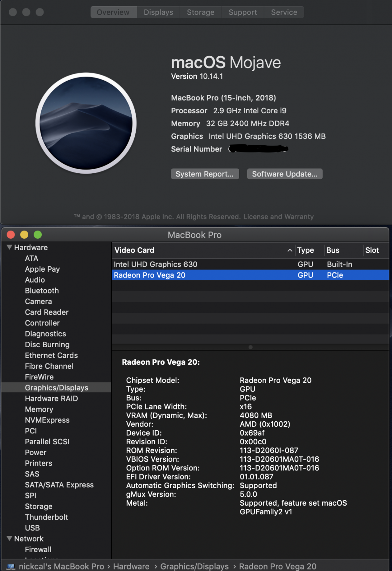Select SATA/SATA Express in the sidebar
Viewport: 392px width, 571px height.
(x=59, y=485)
